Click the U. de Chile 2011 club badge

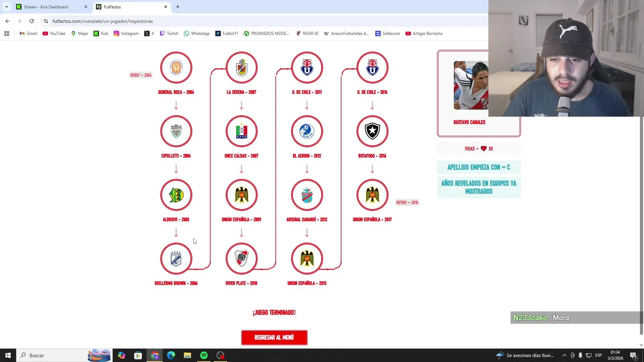click(x=307, y=67)
